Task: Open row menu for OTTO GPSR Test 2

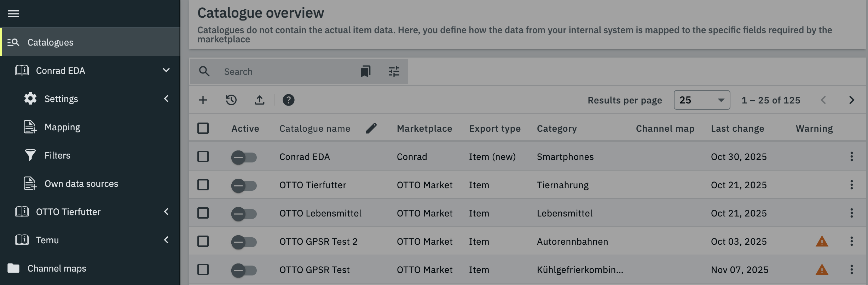Action: tap(852, 241)
